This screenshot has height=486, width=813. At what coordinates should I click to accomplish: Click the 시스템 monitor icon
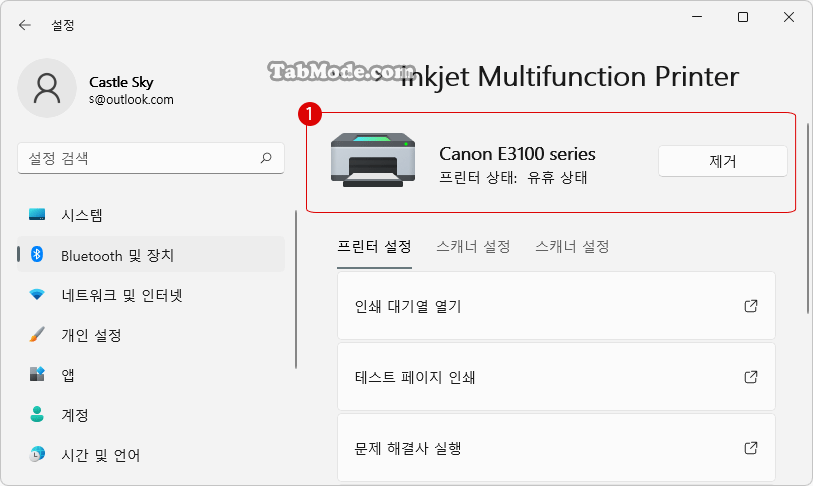[37, 214]
